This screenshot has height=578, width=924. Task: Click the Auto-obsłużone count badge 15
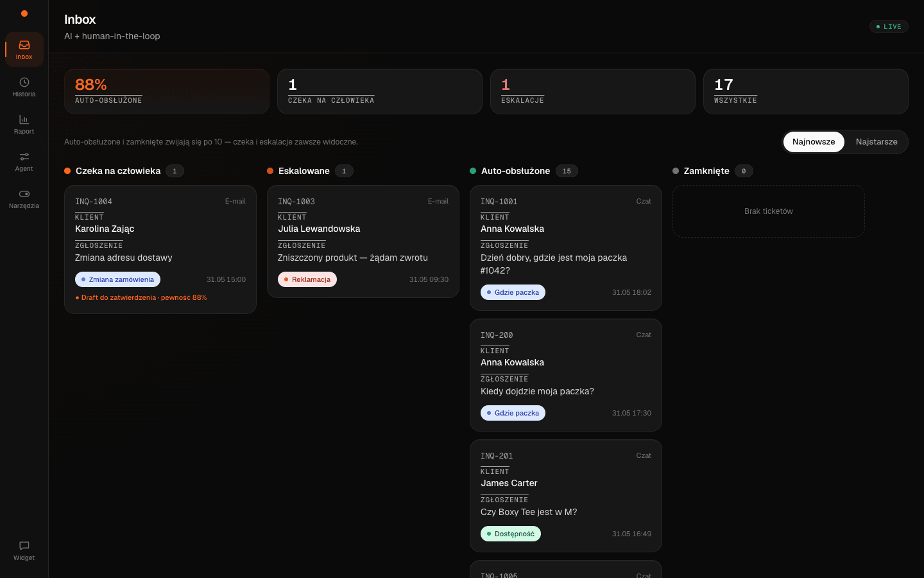coord(567,171)
